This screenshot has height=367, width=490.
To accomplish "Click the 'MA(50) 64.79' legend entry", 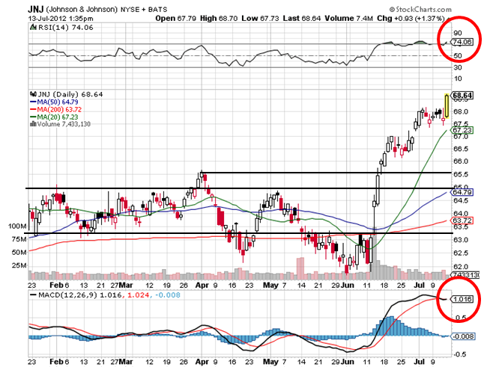I will (x=57, y=102).
